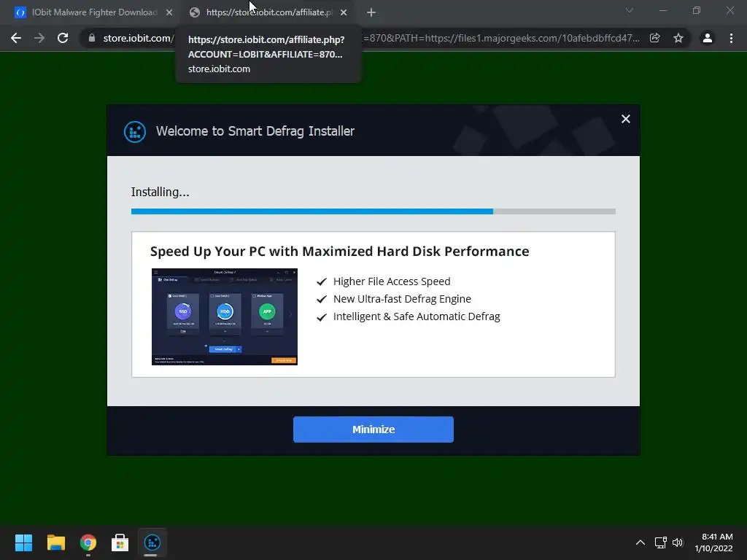Click checkmark beside New Ultra-fast Defrag Engine
The image size is (747, 560).
(x=322, y=300)
